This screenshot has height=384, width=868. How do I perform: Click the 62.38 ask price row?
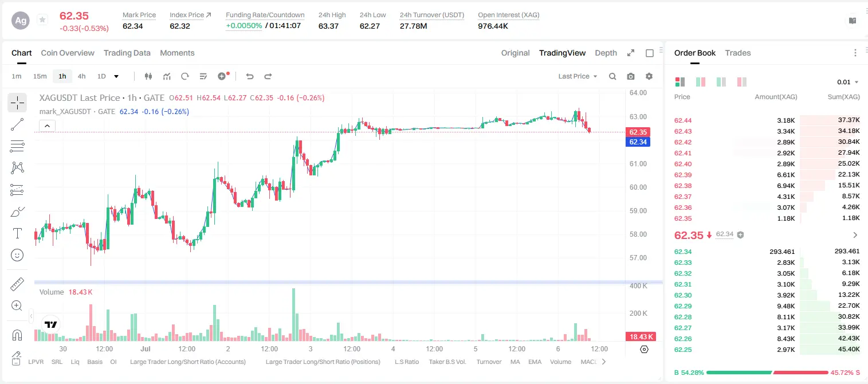(x=767, y=186)
